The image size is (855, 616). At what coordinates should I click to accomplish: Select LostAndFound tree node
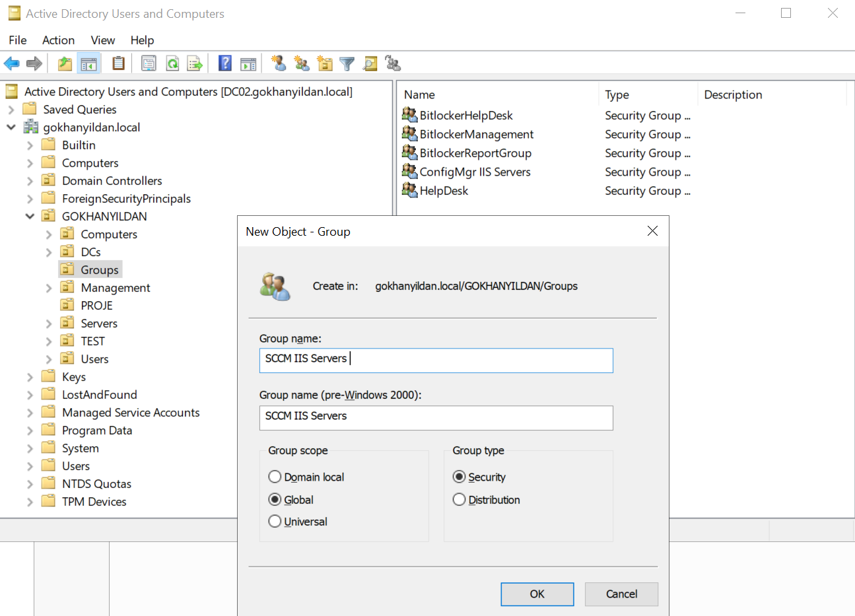point(100,394)
